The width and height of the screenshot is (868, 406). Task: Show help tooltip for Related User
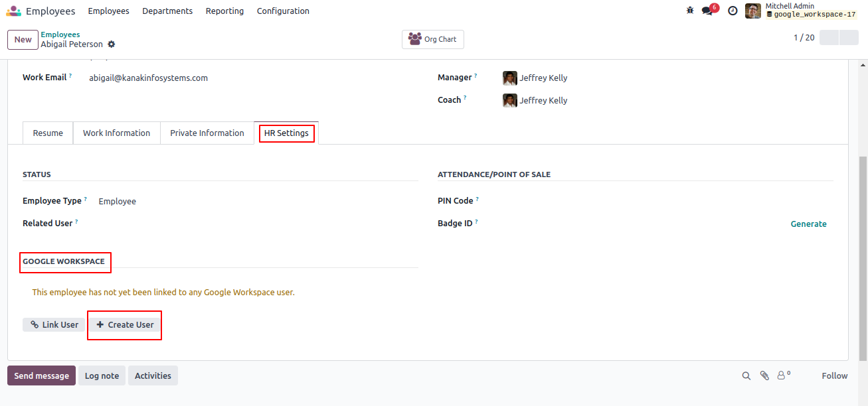76,222
